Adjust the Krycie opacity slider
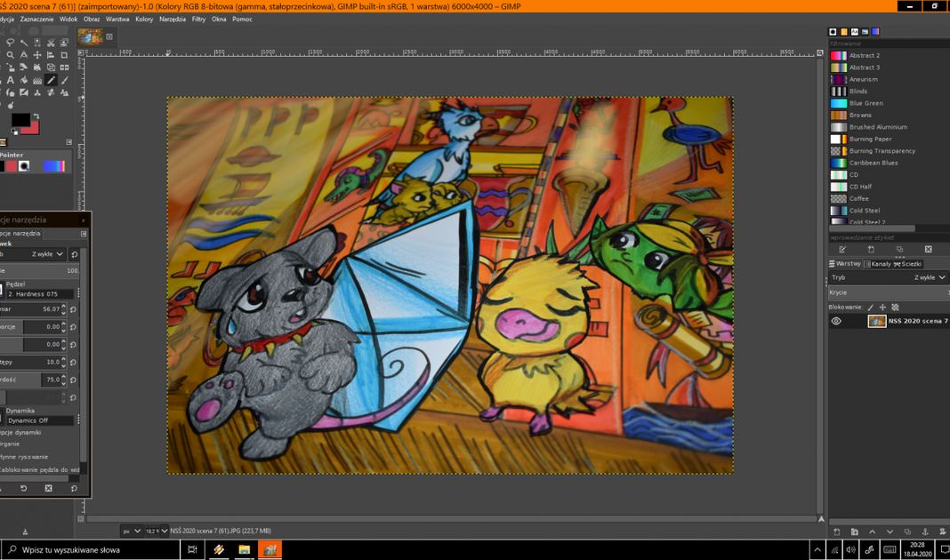 [889, 293]
